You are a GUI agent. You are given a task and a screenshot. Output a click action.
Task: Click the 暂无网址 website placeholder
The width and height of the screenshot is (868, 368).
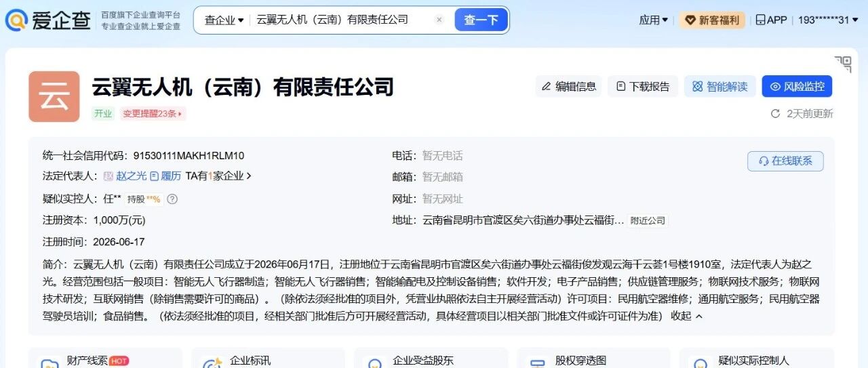[x=442, y=199]
